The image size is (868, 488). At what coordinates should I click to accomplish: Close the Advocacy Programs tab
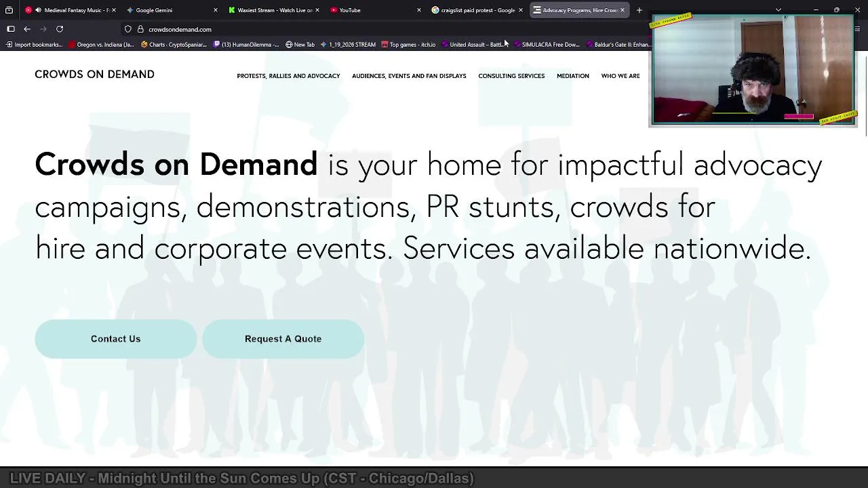(x=623, y=10)
